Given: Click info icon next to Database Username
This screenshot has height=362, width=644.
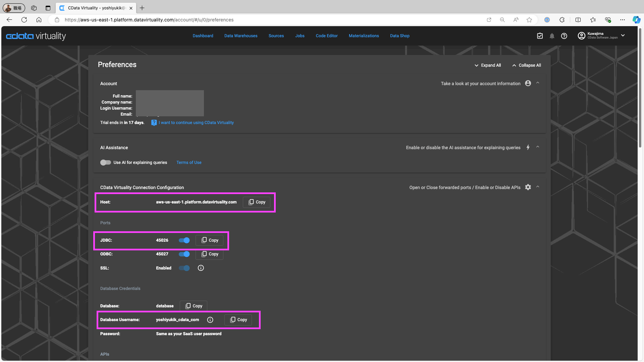Looking at the screenshot, I should 210,320.
